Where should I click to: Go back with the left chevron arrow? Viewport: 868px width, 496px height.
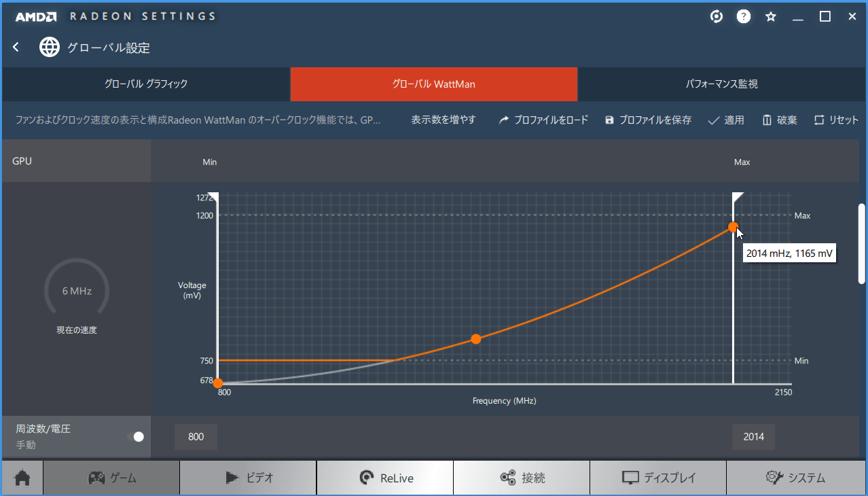click(x=16, y=47)
